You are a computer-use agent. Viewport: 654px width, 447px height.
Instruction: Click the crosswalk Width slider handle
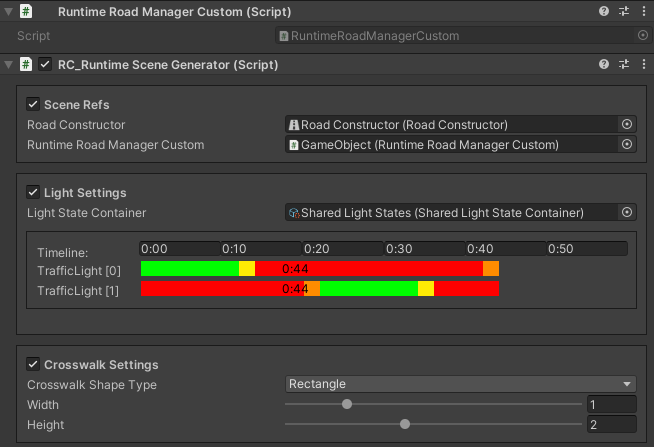(x=347, y=404)
